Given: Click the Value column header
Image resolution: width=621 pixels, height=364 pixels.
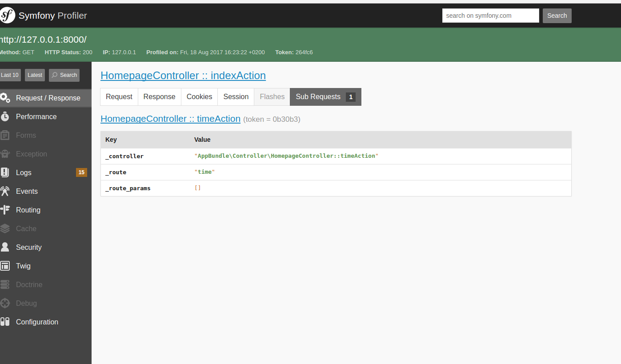Looking at the screenshot, I should [x=202, y=140].
